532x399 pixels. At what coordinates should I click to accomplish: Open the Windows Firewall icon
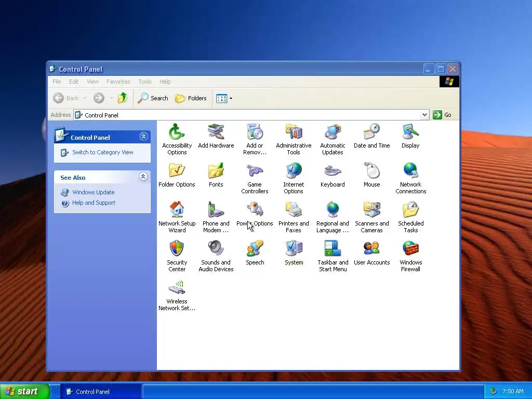(x=410, y=249)
